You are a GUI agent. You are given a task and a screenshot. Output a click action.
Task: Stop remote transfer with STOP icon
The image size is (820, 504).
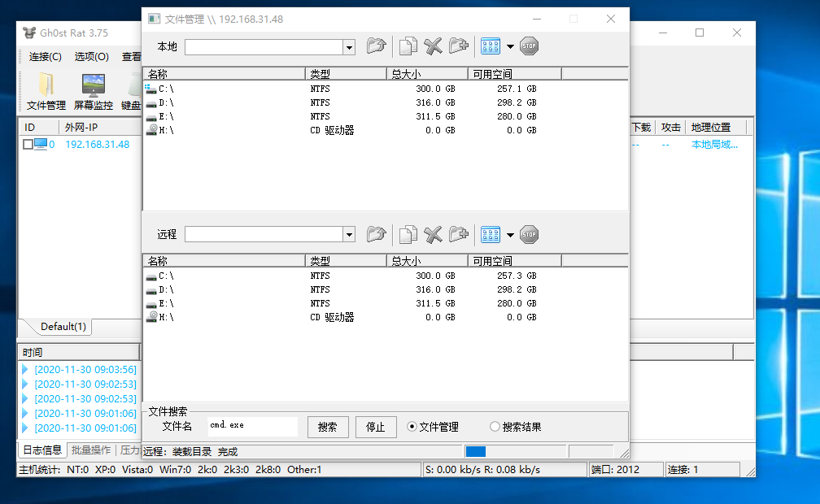(530, 234)
